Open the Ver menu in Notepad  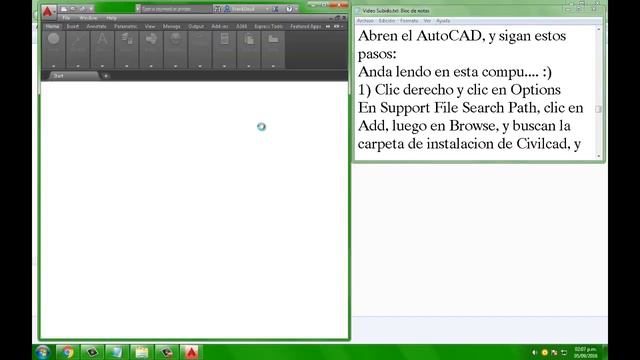427,21
